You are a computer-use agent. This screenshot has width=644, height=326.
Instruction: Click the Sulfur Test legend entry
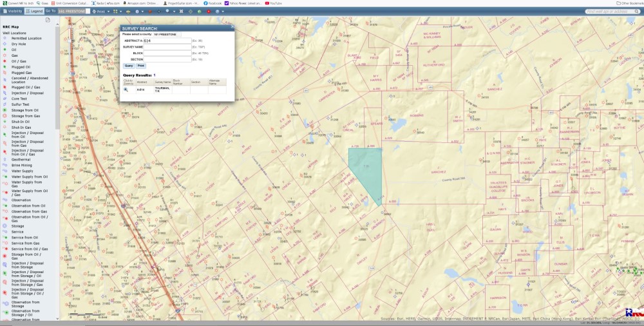click(x=16, y=104)
